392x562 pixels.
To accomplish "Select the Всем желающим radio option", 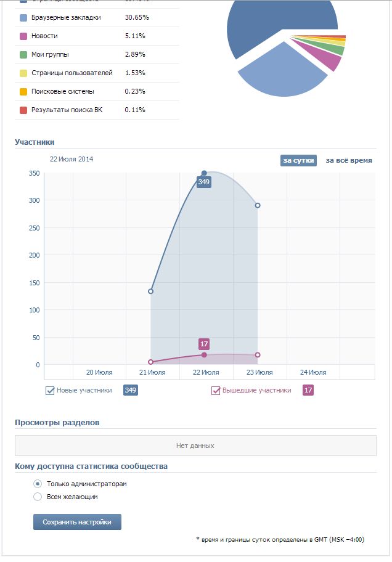I will (38, 497).
